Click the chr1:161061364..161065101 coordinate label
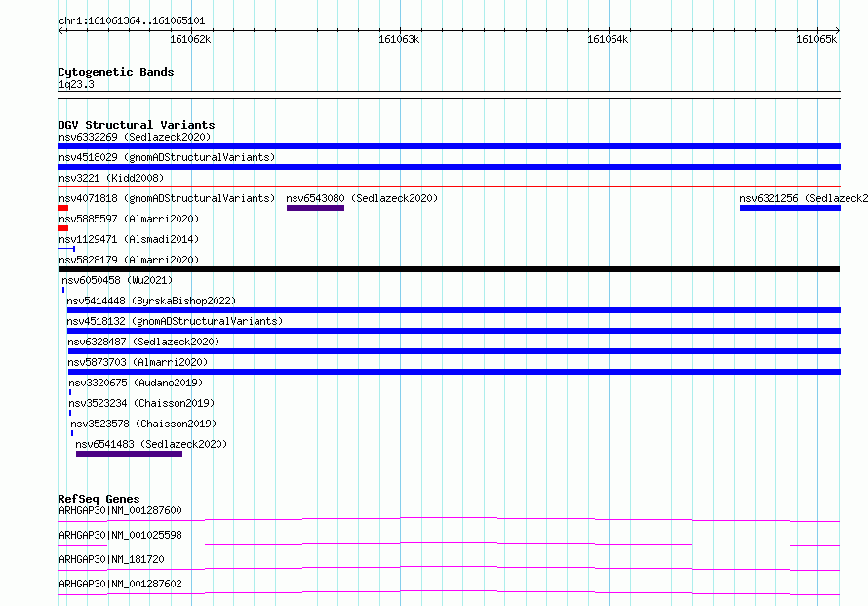The image size is (868, 606). coord(132,20)
